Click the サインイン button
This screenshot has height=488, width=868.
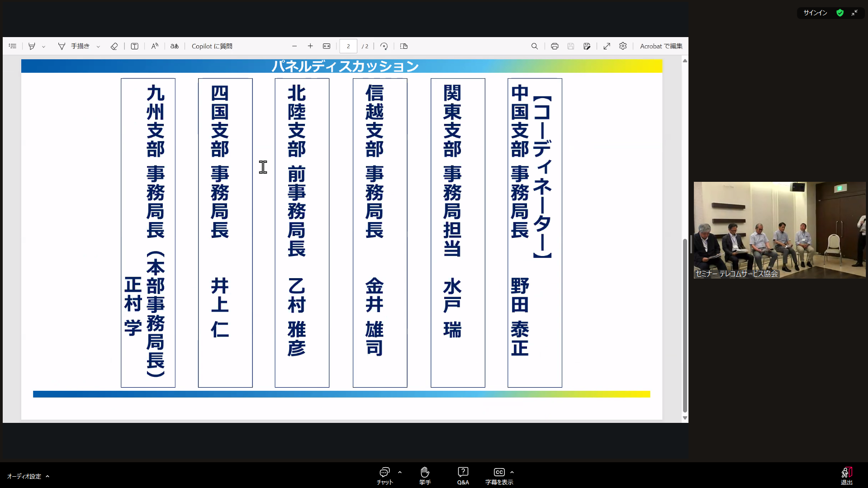pyautogui.click(x=816, y=13)
